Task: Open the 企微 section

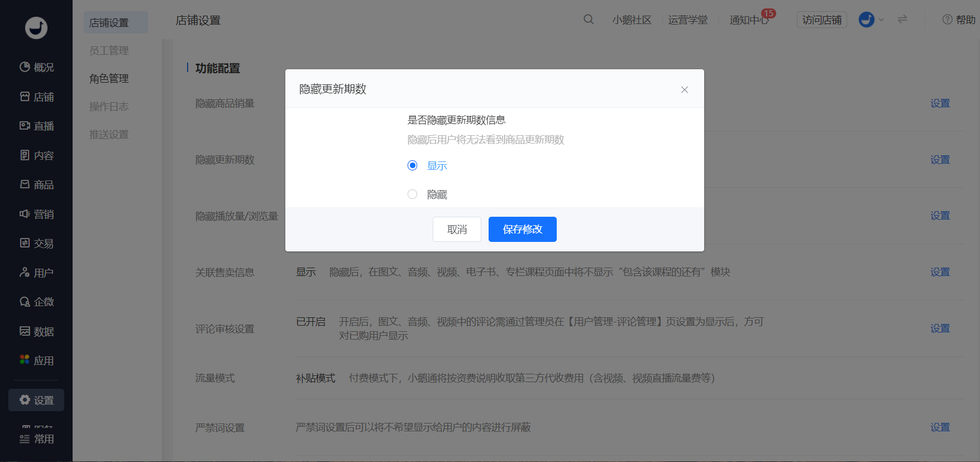Action: (36, 302)
